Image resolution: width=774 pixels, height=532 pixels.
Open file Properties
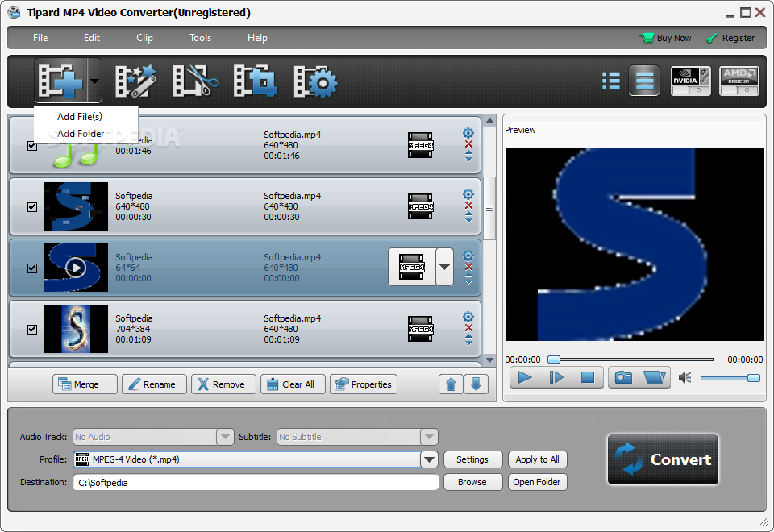[x=364, y=384]
